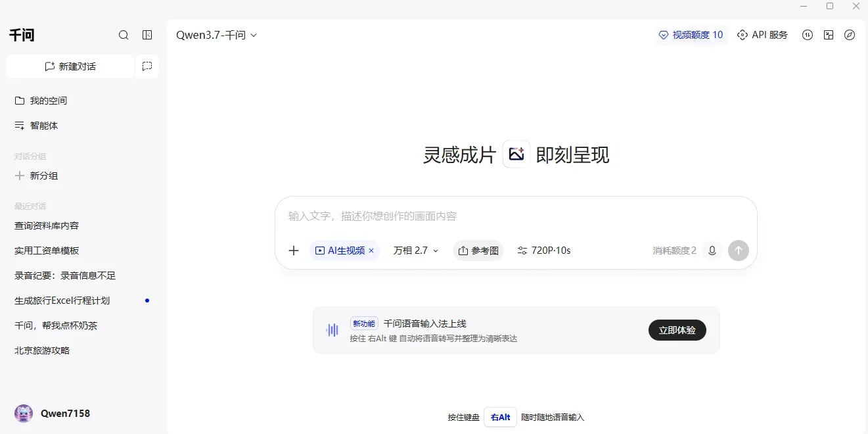Click the microphone voice input icon
The height and width of the screenshot is (434, 868).
click(712, 251)
